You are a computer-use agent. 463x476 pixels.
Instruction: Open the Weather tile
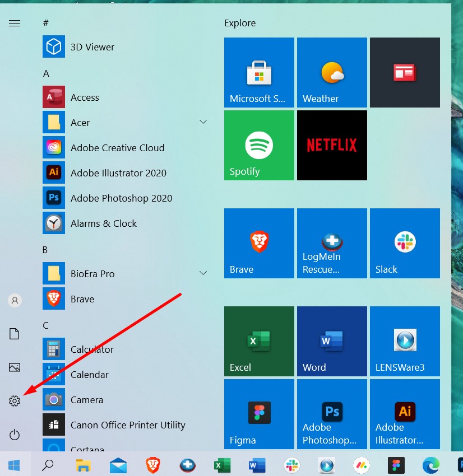[332, 72]
